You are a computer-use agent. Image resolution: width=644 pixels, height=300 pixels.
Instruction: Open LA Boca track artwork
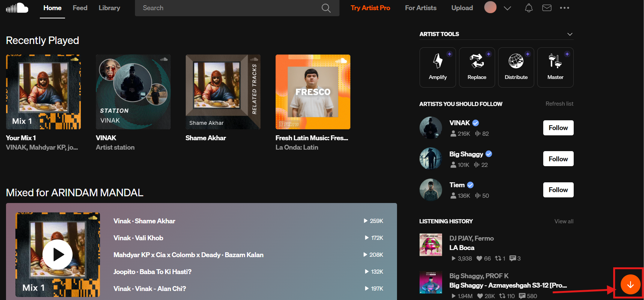[431, 245]
